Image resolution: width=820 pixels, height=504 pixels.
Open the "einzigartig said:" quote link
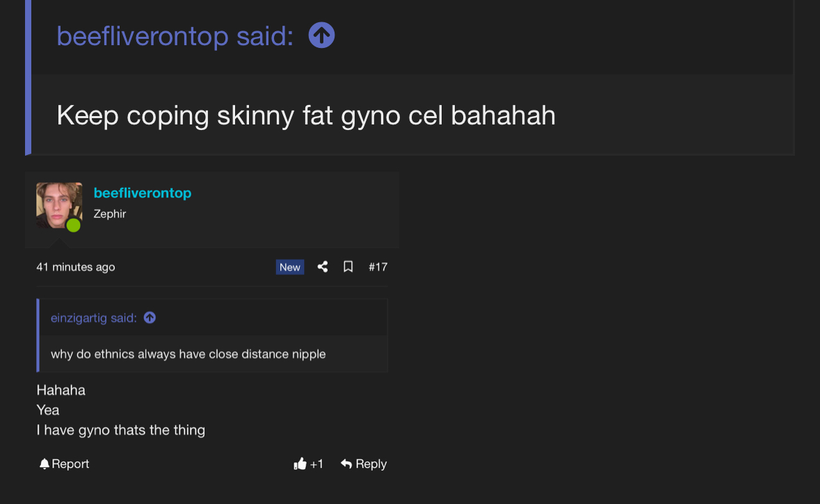point(94,318)
